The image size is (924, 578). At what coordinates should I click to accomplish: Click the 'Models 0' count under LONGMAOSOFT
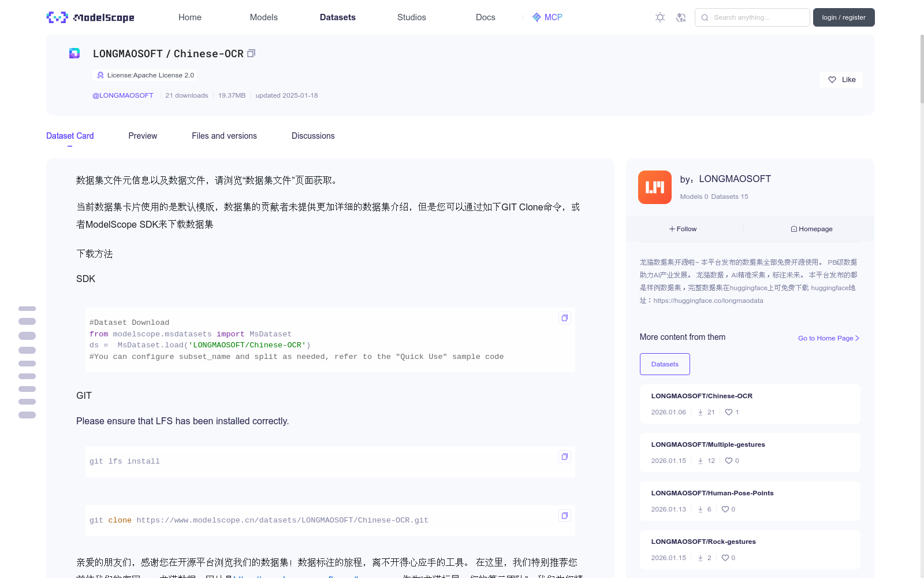(x=694, y=197)
